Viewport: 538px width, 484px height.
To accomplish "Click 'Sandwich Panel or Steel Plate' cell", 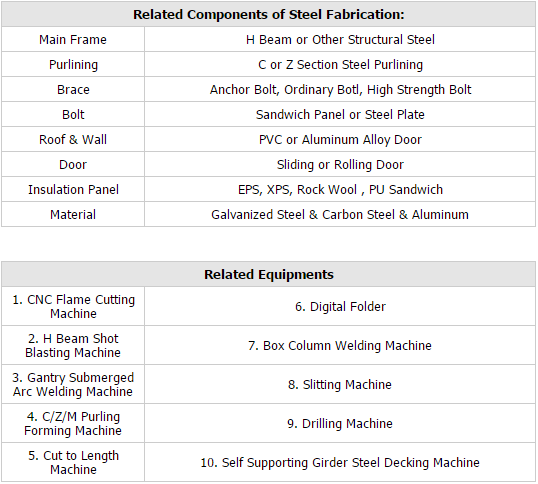I will 340,115.
